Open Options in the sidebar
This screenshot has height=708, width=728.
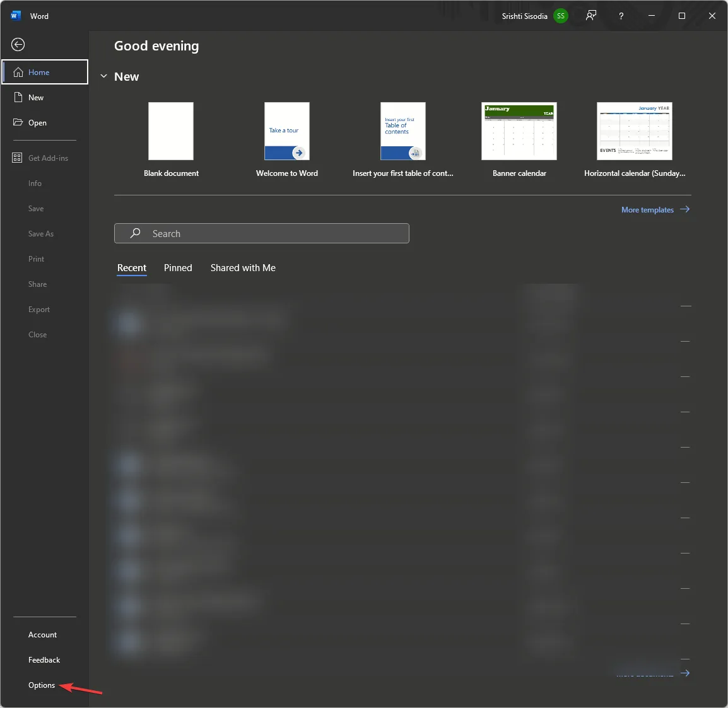pyautogui.click(x=42, y=685)
